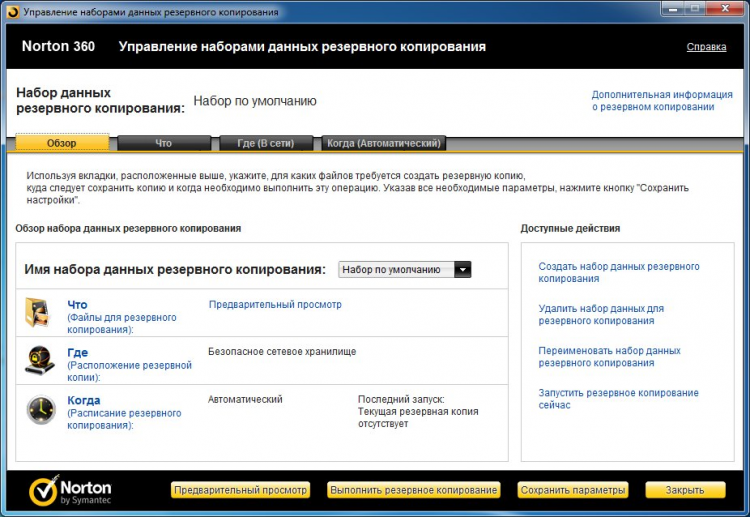Screen dimensions: 750x517
Task: Open the Когда (Автоматический) tab
Action: (x=384, y=143)
